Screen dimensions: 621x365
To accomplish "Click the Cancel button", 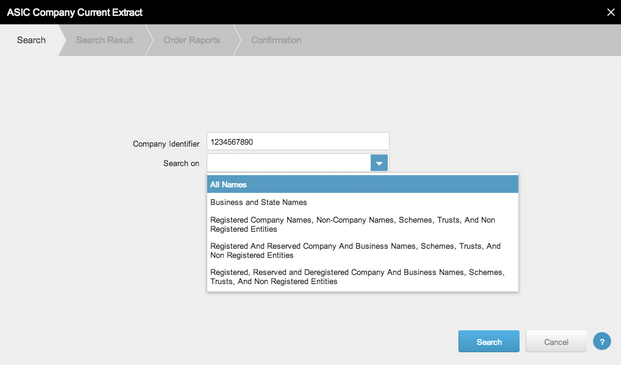I will coord(556,342).
